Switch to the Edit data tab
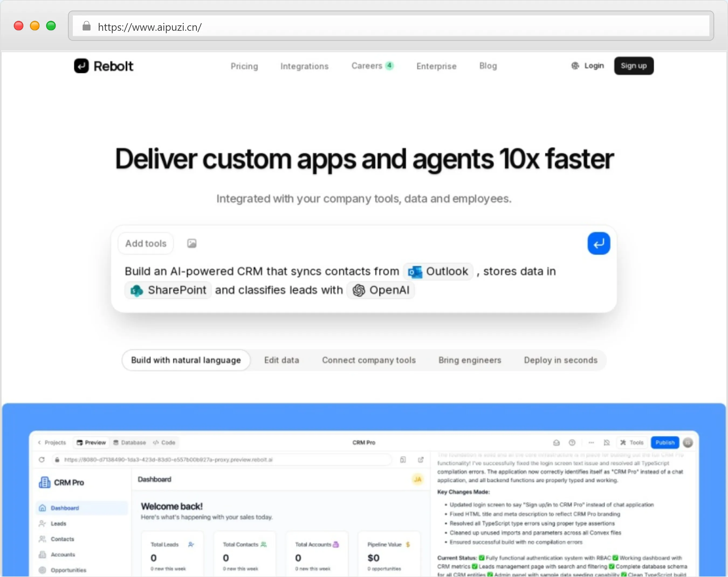The height and width of the screenshot is (577, 728). point(281,360)
